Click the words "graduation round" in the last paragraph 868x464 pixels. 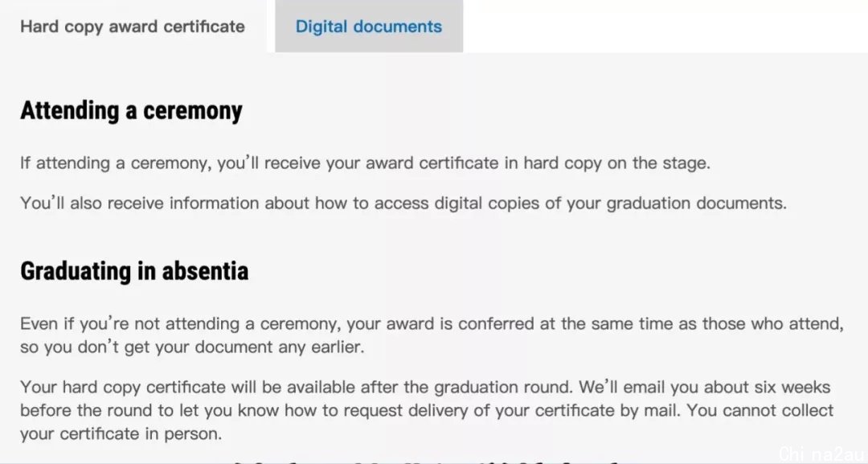(x=502, y=388)
